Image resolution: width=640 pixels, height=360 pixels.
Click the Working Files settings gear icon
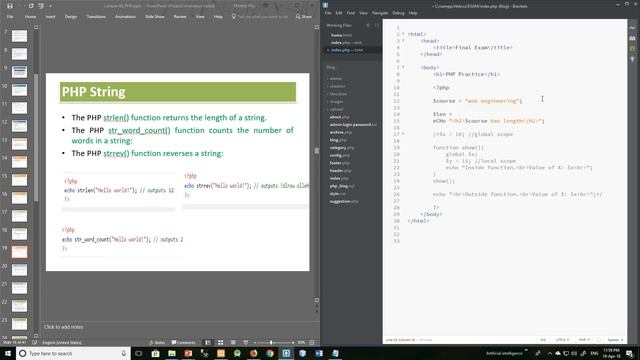368,25
